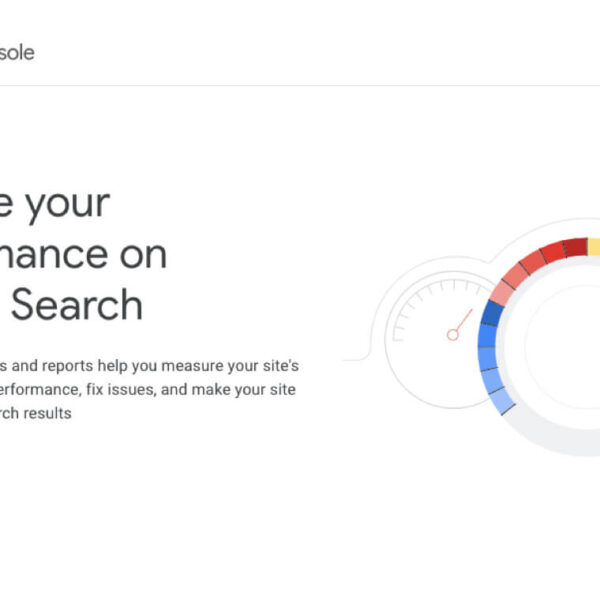
Task: Click the paragraph text ending with 'results'
Action: point(36,413)
